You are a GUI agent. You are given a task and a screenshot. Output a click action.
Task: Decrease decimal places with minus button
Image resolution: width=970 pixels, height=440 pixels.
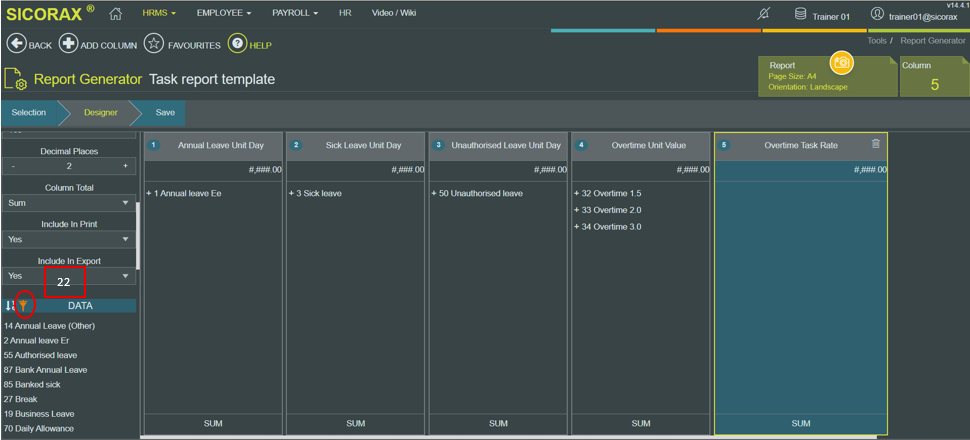(13, 166)
